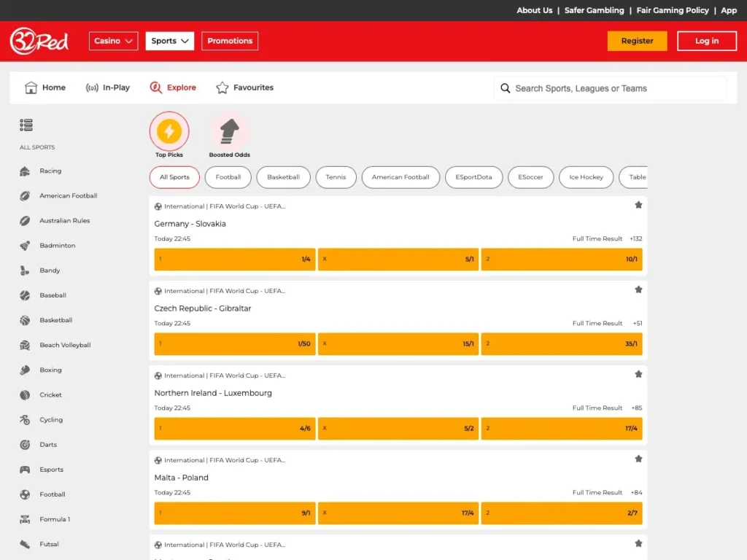This screenshot has height=560, width=747.
Task: Favourite the Germany - Slovakia match star
Action: [639, 205]
